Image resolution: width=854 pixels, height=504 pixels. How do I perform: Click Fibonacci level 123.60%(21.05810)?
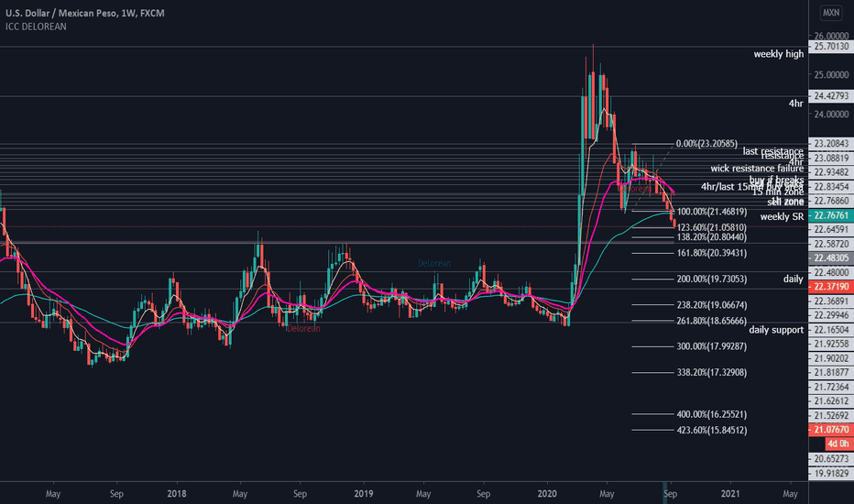point(712,227)
